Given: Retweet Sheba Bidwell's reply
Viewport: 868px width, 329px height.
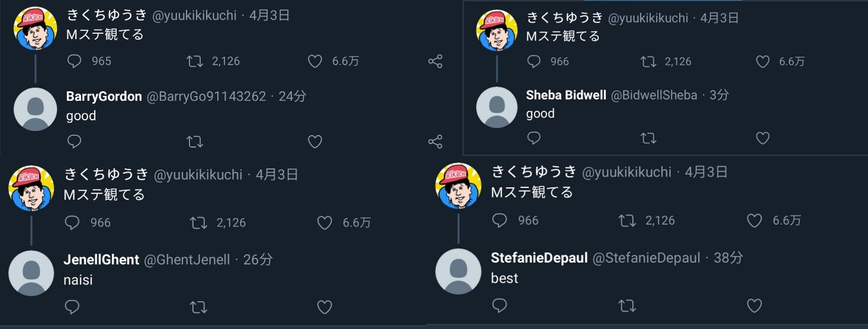Looking at the screenshot, I should 648,138.
